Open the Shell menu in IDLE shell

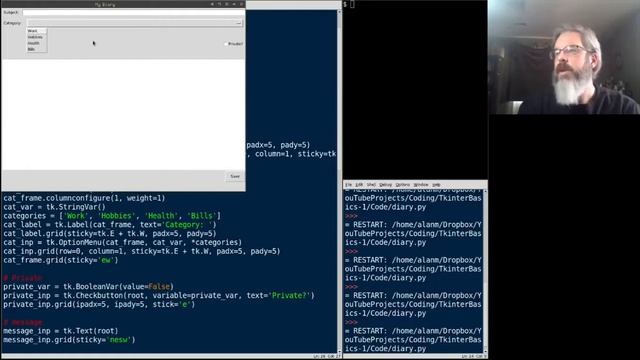tap(371, 185)
